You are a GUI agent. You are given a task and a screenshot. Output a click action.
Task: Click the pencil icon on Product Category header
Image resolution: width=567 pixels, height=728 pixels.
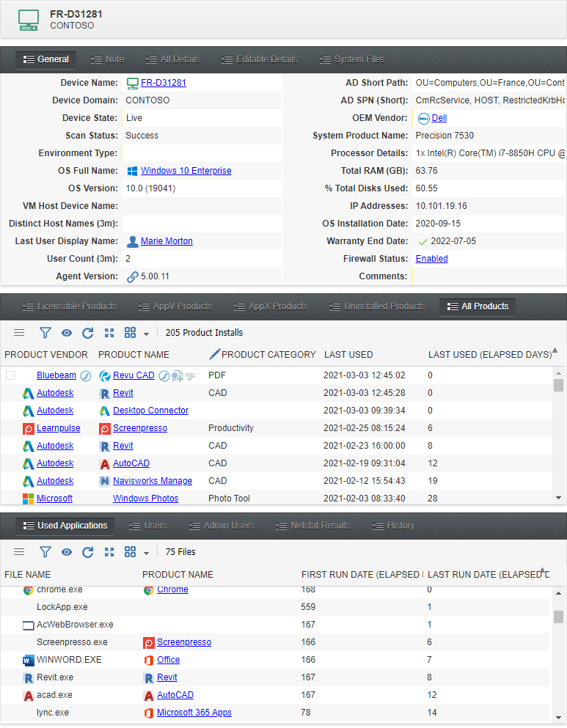[x=214, y=354]
